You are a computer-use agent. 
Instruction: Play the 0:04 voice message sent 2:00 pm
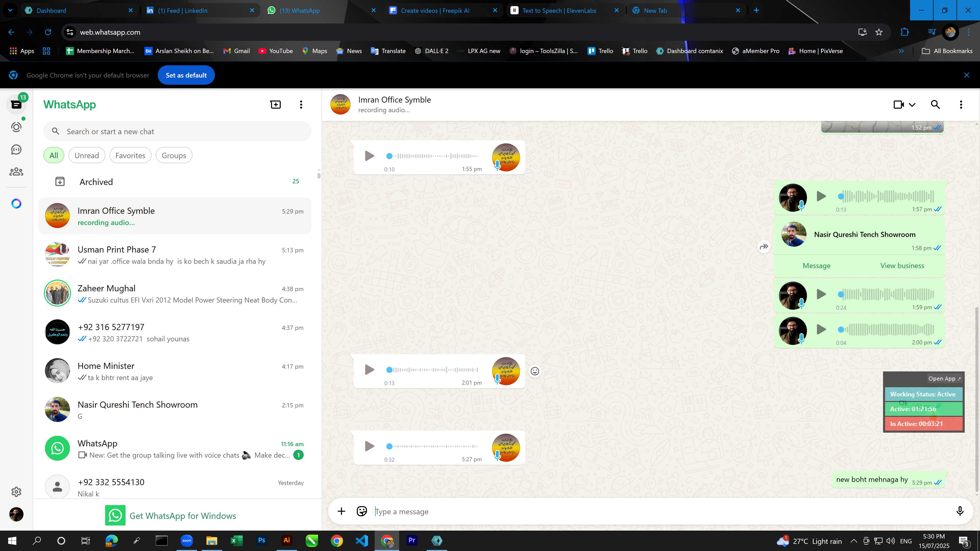[821, 329]
